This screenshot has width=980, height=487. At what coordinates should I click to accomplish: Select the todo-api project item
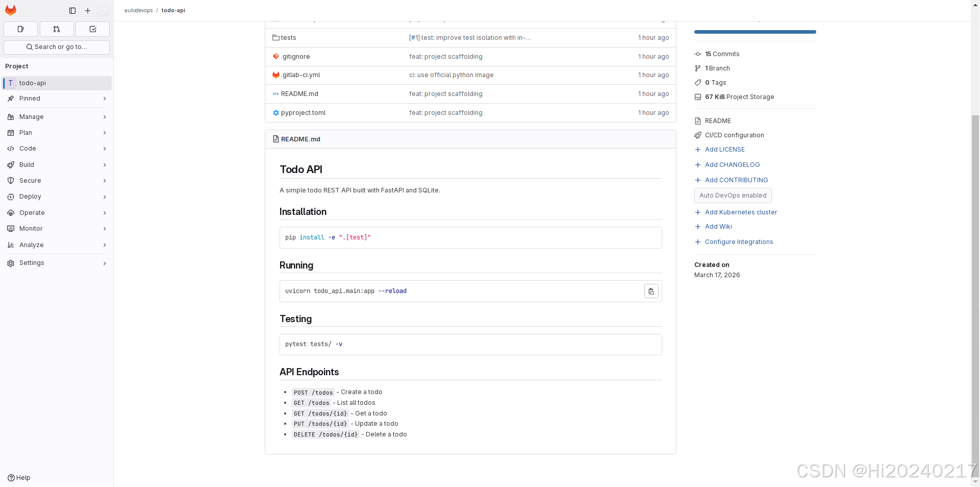click(57, 83)
